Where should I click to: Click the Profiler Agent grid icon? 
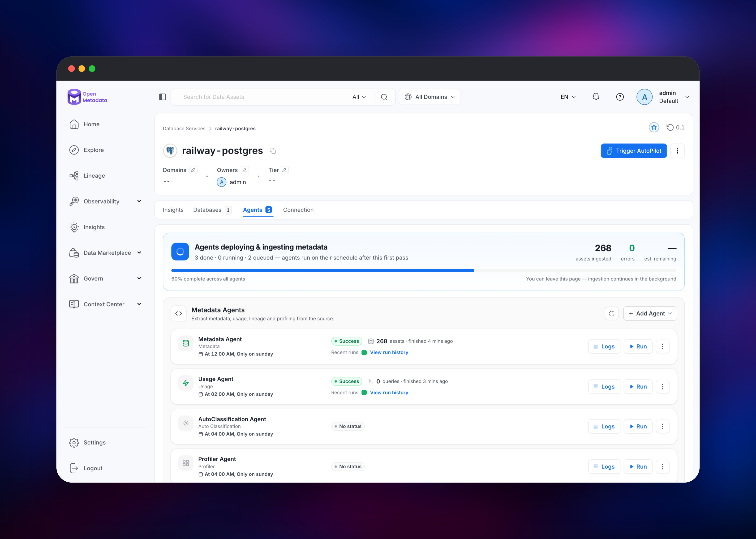pos(186,463)
